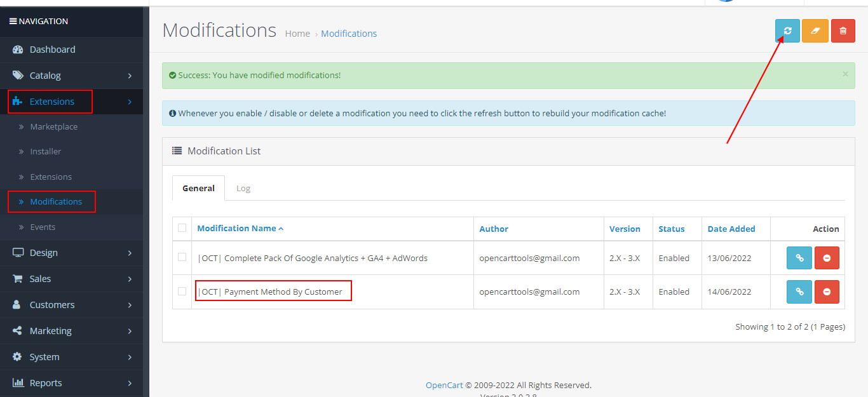Toggle the select-all checkbox in table header
This screenshot has width=868, height=397.
point(182,228)
